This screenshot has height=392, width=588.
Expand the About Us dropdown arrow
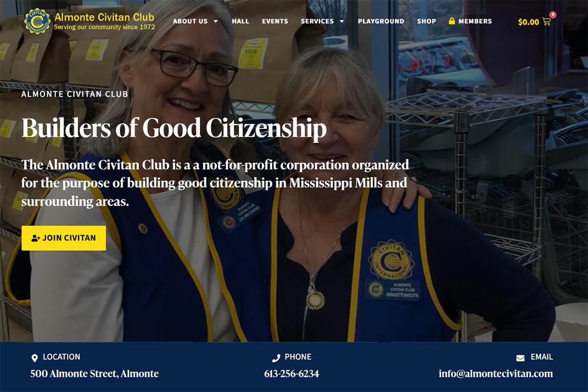[x=216, y=21]
